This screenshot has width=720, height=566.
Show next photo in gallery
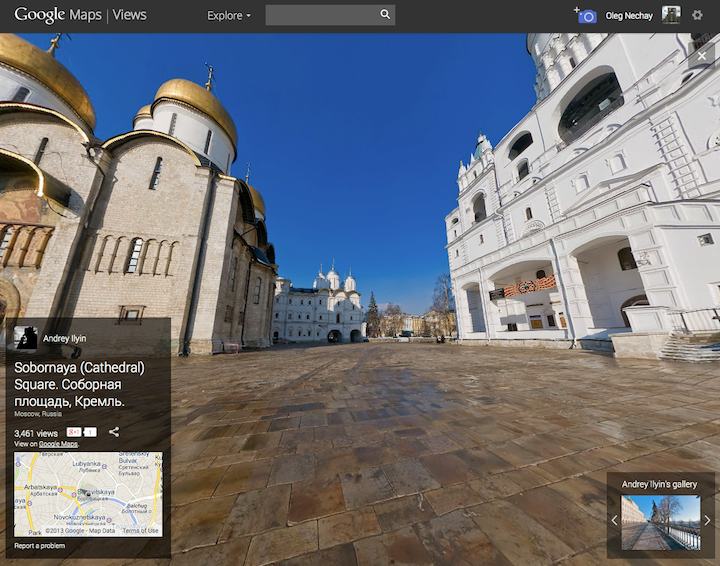[x=707, y=520]
